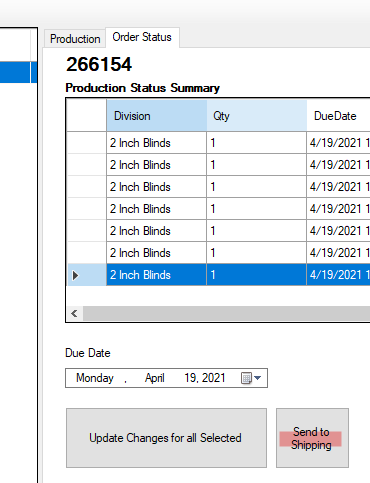Select the first 2 Inch Blinds row
The height and width of the screenshot is (483, 370).
[219, 143]
